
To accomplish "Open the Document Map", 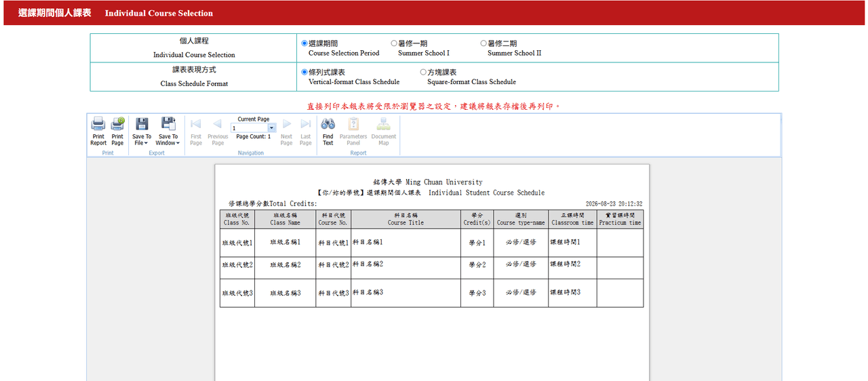I will [384, 131].
